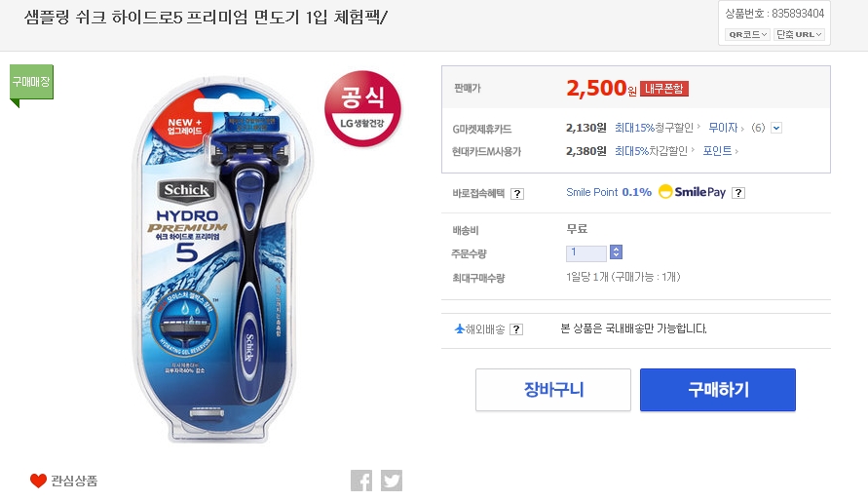Click the 장바구니 cart button

point(553,390)
